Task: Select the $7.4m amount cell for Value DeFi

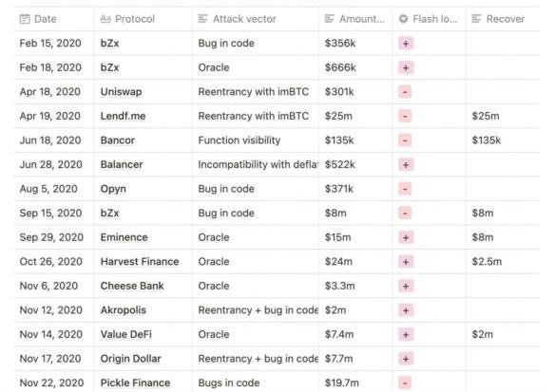Action: tap(355, 334)
